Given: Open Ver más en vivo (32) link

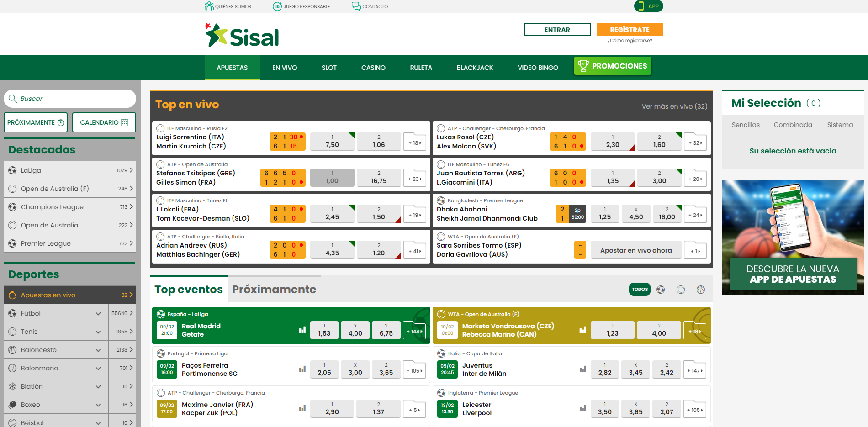Looking at the screenshot, I should click(674, 106).
